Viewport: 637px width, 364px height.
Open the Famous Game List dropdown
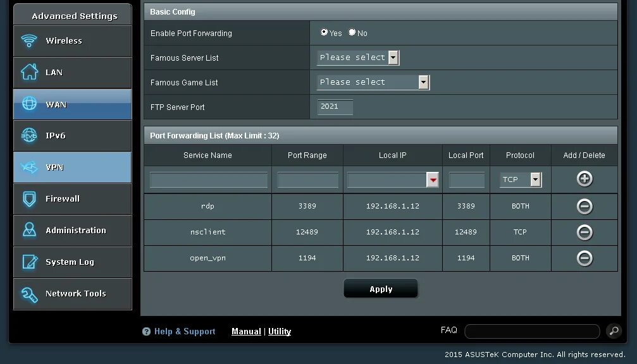point(373,82)
